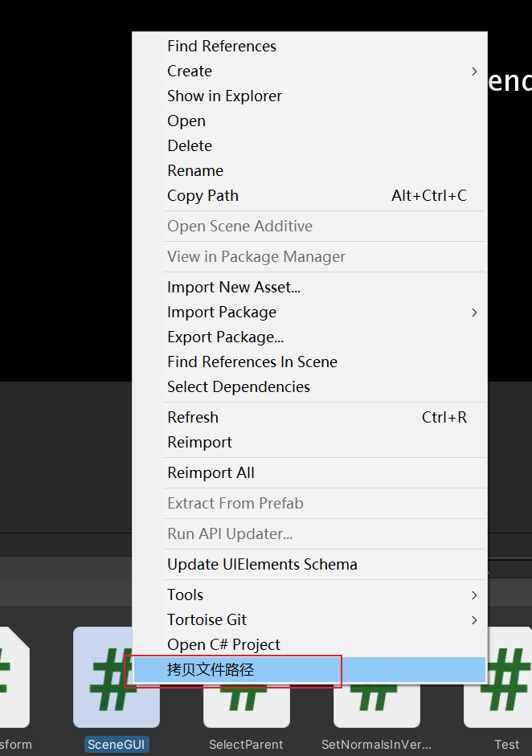
Task: Expand the Create submenu arrow
Action: (474, 72)
